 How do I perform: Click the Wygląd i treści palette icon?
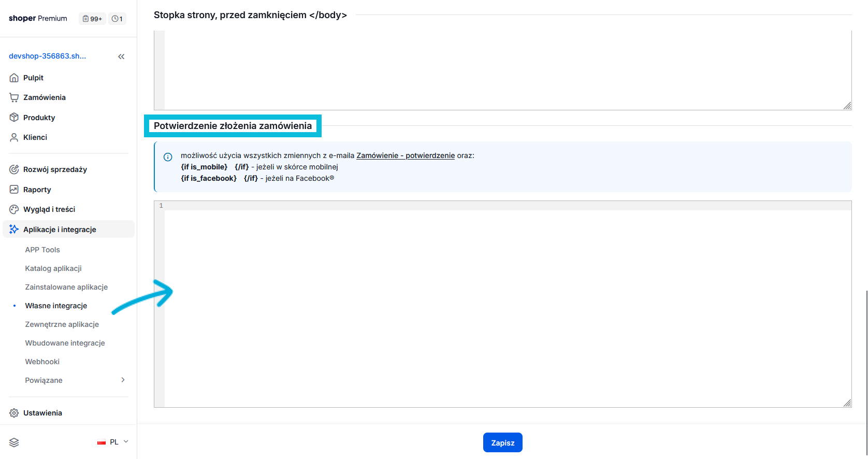click(x=14, y=209)
